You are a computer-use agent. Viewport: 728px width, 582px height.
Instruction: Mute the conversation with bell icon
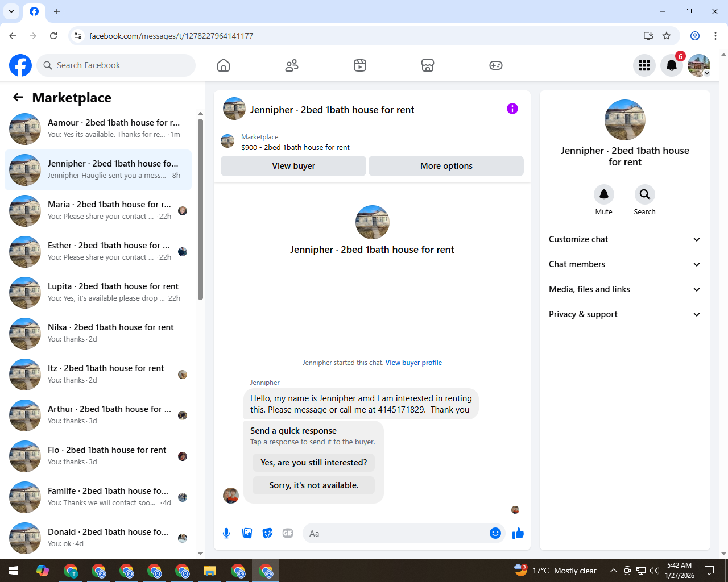[604, 194]
